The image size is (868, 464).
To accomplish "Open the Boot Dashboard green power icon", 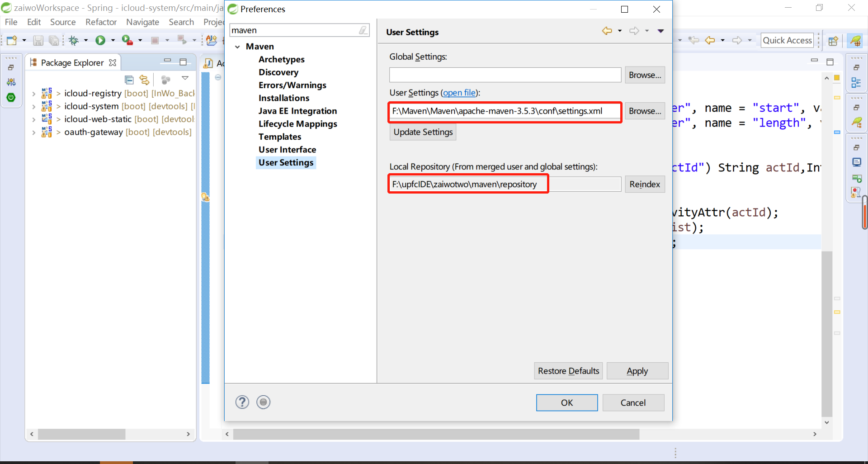I will (11, 97).
